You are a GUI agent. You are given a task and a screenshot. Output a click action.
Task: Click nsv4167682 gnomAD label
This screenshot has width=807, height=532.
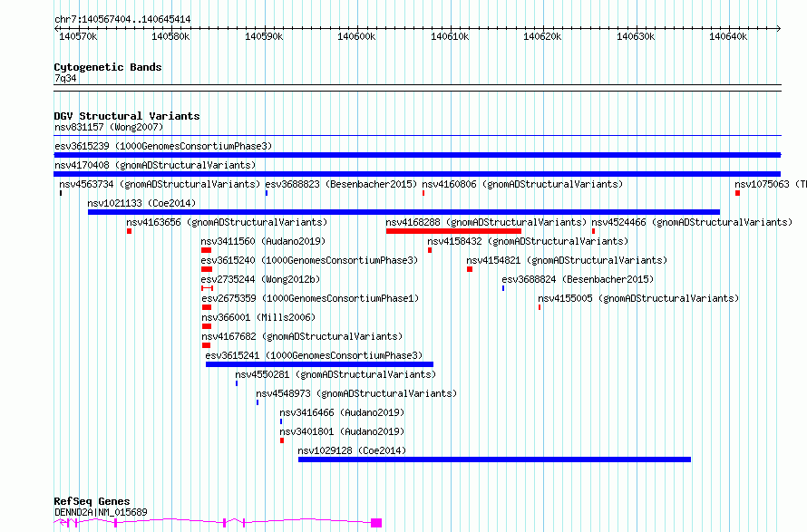tap(302, 336)
